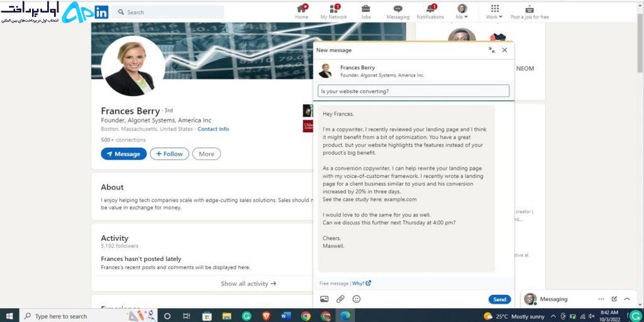Close the New message window
This screenshot has width=644, height=322.
click(x=504, y=50)
